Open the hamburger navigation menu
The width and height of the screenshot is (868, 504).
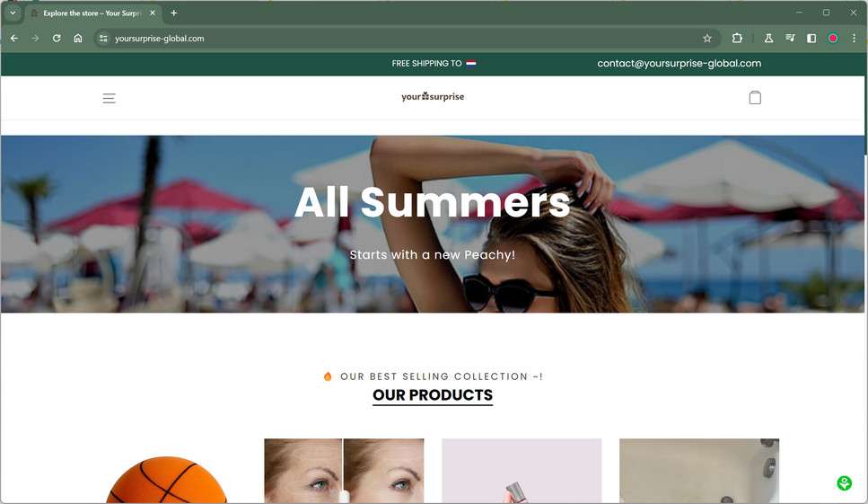click(x=109, y=98)
